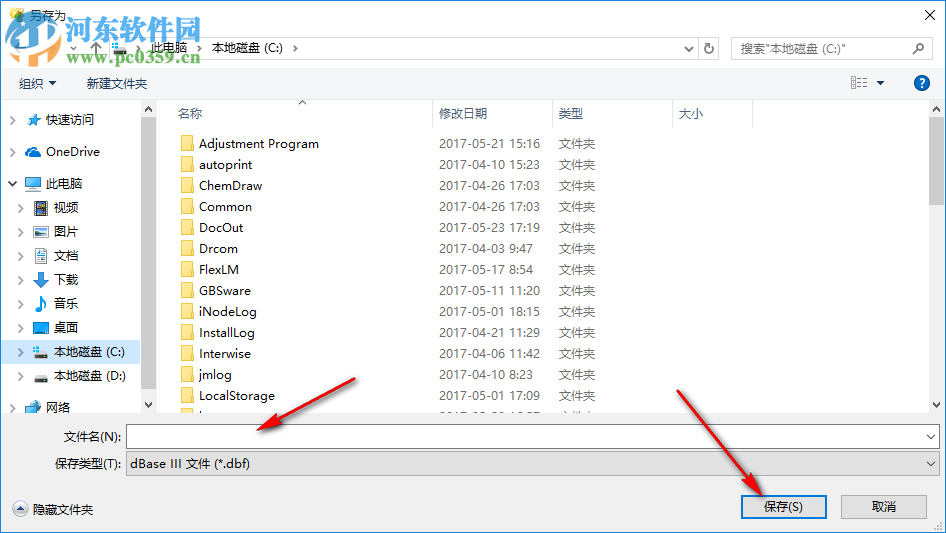Click the This PC computer icon

coord(33,184)
